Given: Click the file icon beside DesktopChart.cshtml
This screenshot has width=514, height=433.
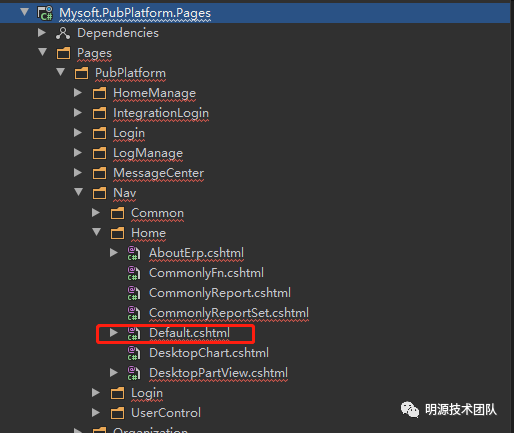Looking at the screenshot, I should tap(134, 353).
